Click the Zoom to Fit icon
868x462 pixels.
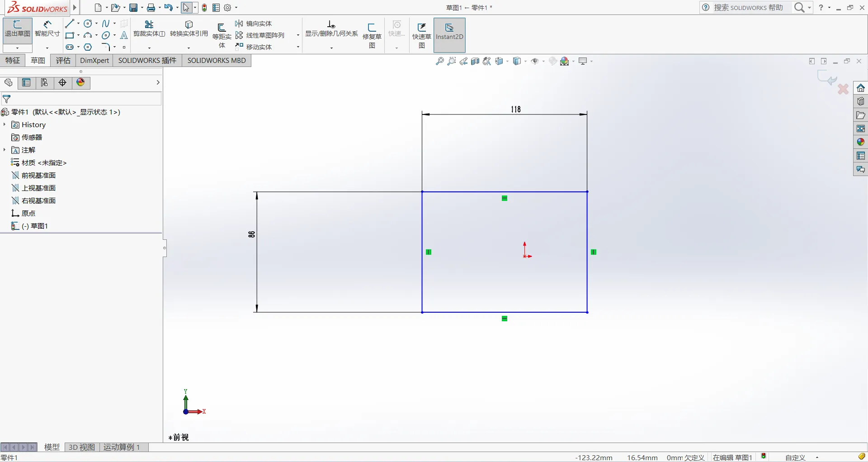click(x=439, y=61)
